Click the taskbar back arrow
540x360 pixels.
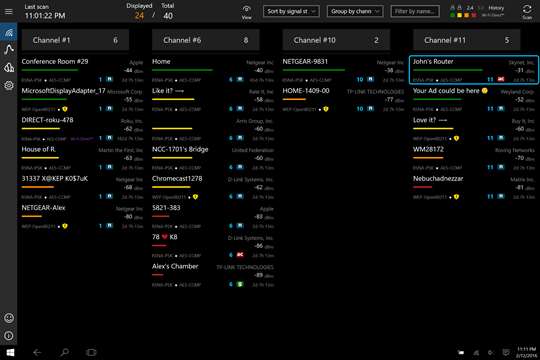pos(37,352)
